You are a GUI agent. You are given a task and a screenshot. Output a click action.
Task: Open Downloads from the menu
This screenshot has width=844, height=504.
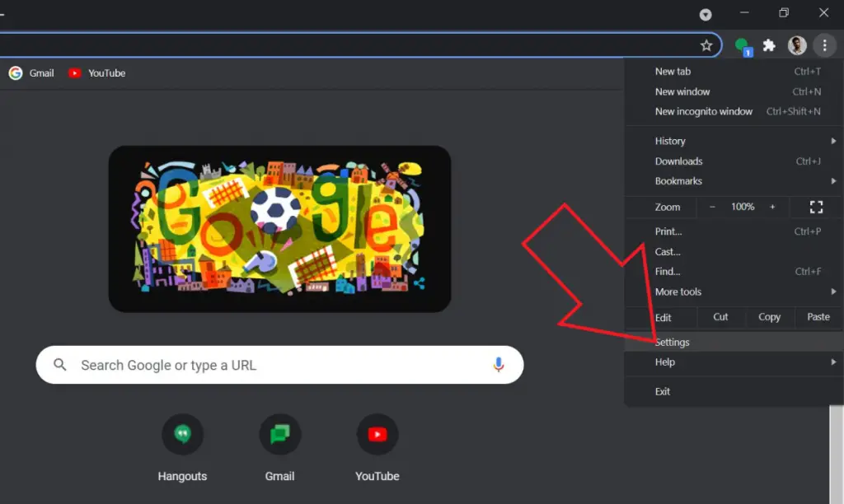click(x=734, y=161)
